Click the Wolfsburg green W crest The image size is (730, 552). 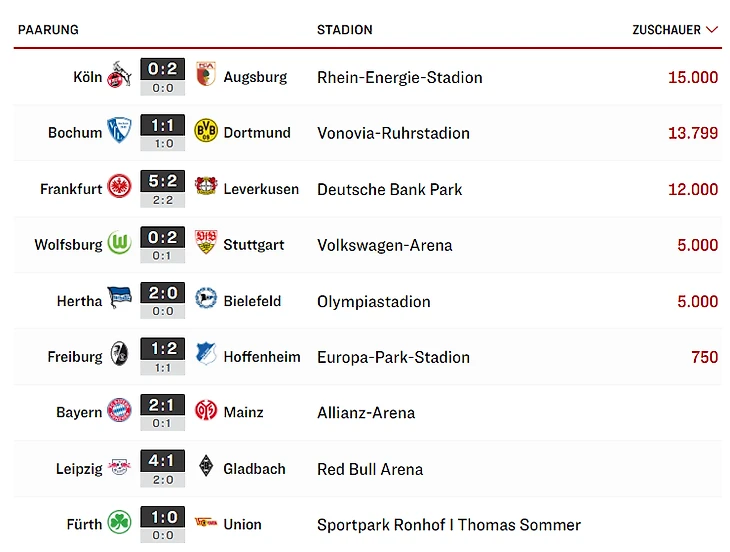[x=119, y=244]
